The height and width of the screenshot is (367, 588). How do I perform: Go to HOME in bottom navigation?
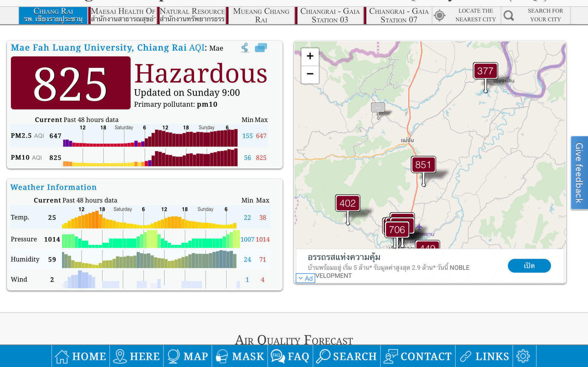click(80, 356)
